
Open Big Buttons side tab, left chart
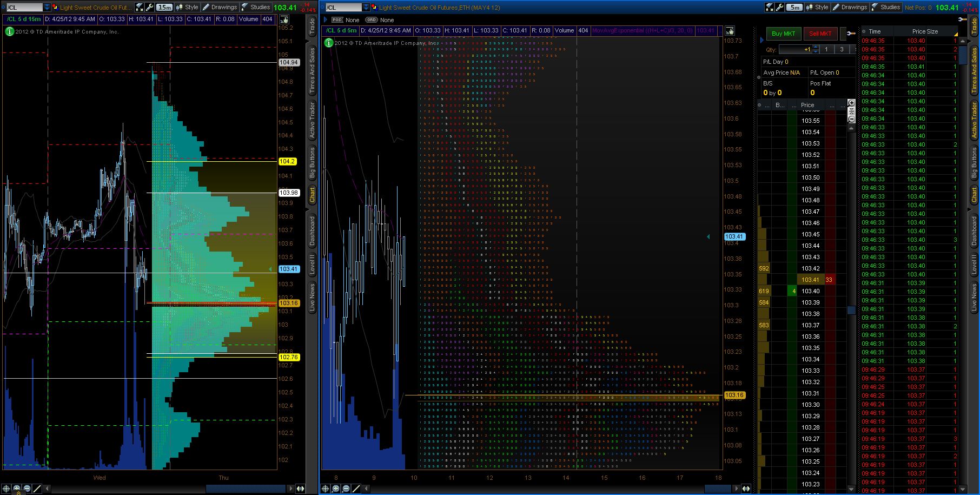[312, 162]
